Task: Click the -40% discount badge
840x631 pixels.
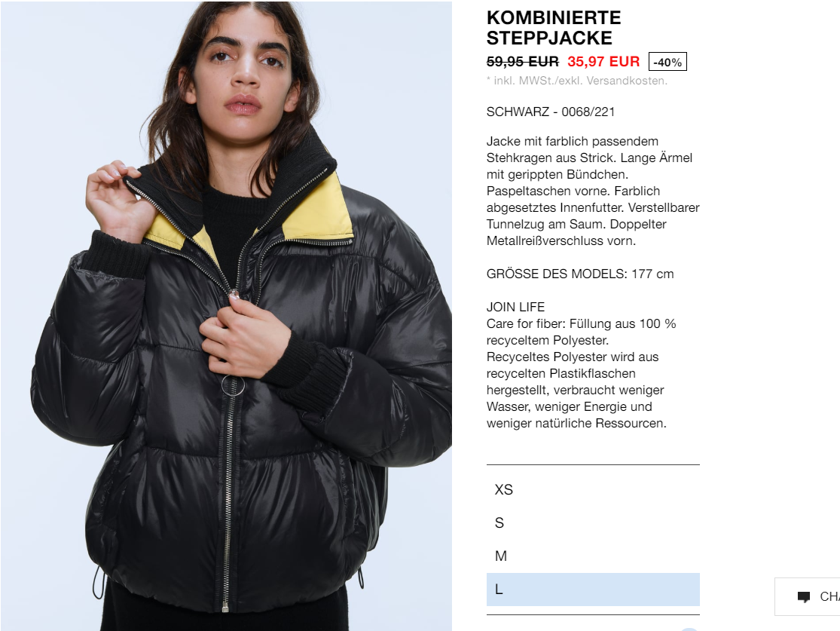Action: pos(667,62)
